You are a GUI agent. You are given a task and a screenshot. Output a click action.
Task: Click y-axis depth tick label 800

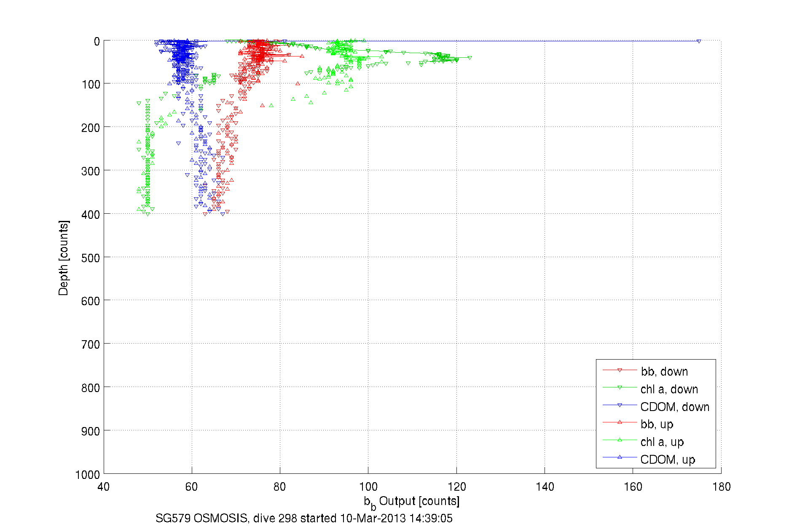pyautogui.click(x=91, y=388)
